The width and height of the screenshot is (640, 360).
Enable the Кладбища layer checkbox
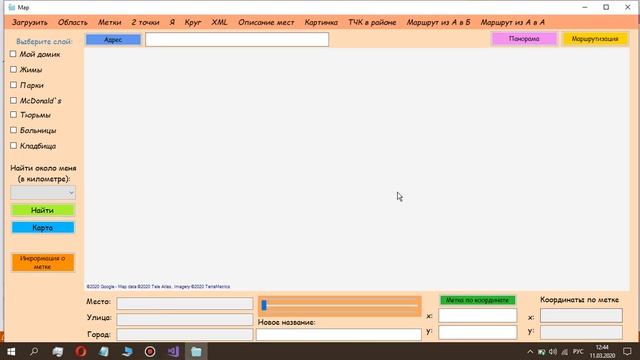[13, 146]
